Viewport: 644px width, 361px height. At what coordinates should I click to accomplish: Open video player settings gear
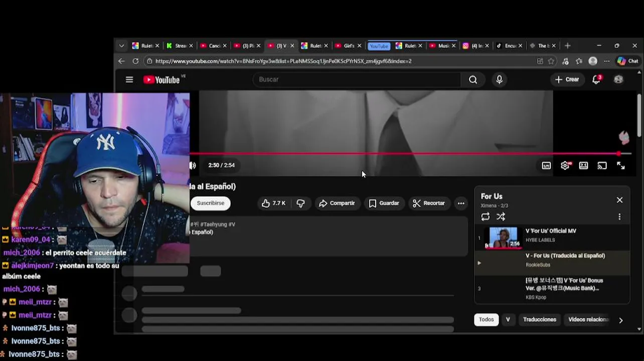[565, 165]
